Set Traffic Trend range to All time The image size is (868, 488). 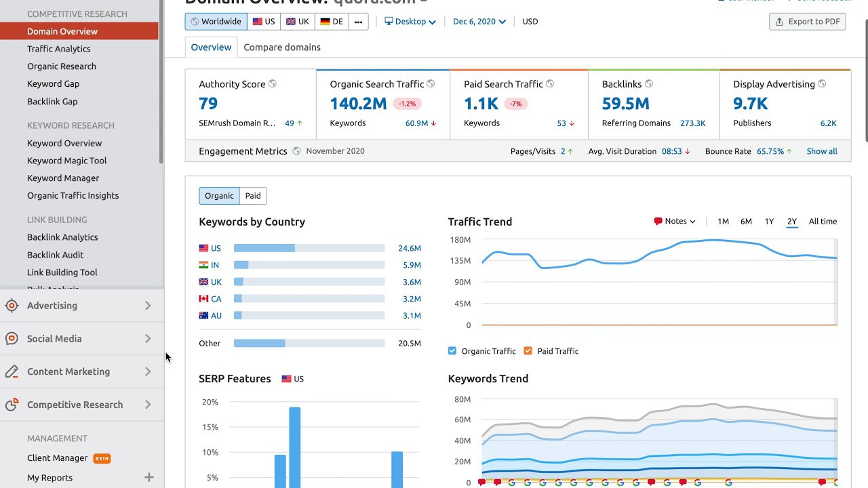[823, 222]
